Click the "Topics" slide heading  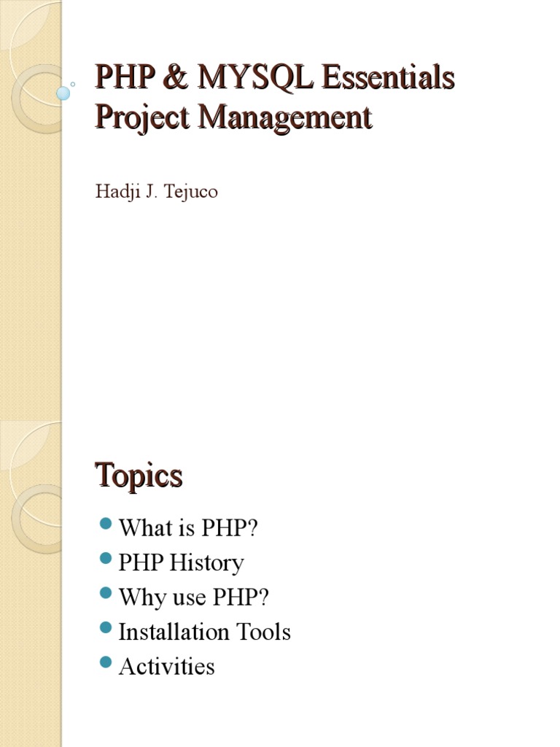(138, 476)
